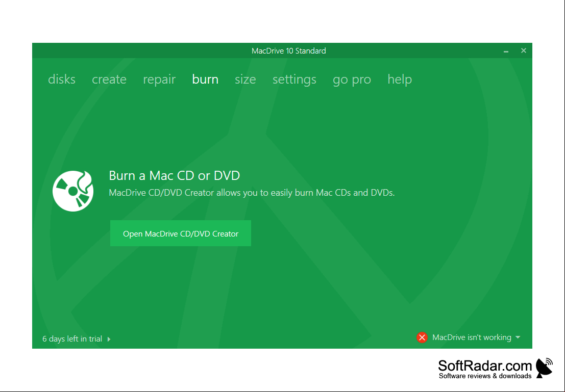
Task: Open the size tab
Action: [x=245, y=79]
